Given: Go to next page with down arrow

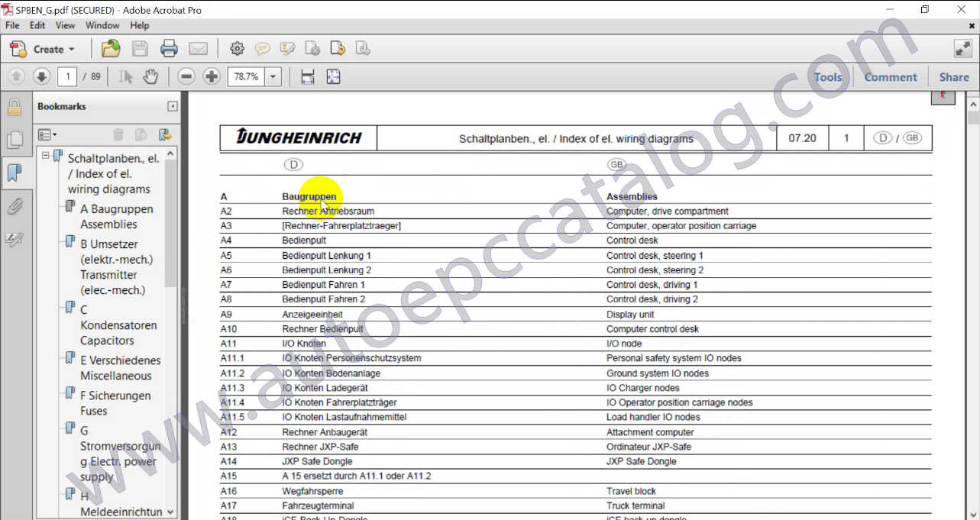Looking at the screenshot, I should [x=41, y=76].
